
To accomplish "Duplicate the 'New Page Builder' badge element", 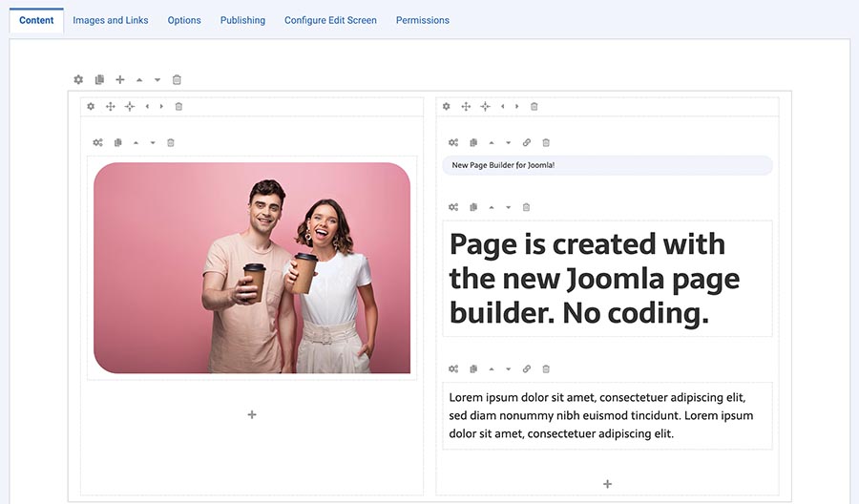I will [x=473, y=142].
